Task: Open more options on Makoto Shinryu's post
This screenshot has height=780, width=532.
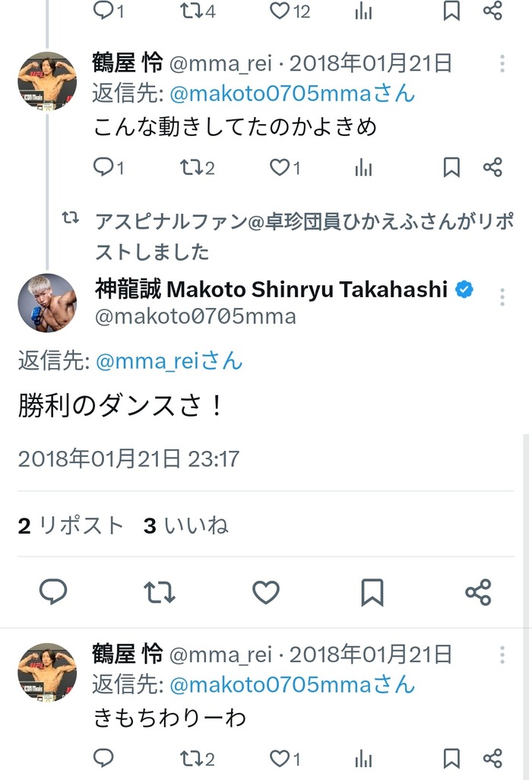Action: point(502,297)
